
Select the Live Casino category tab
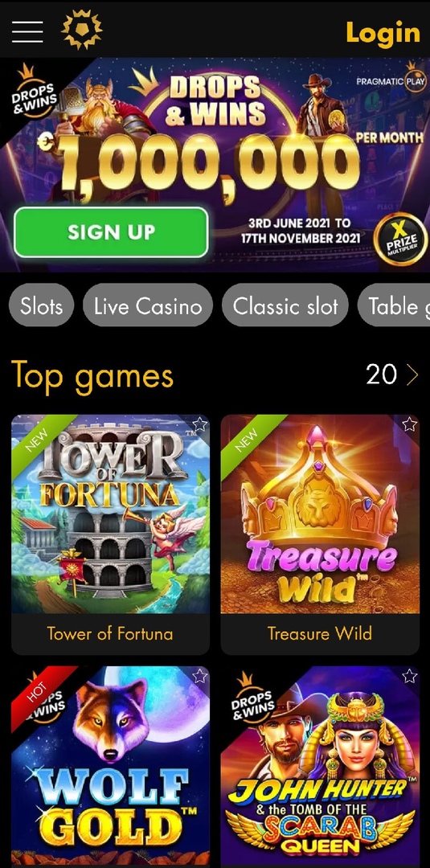148,305
